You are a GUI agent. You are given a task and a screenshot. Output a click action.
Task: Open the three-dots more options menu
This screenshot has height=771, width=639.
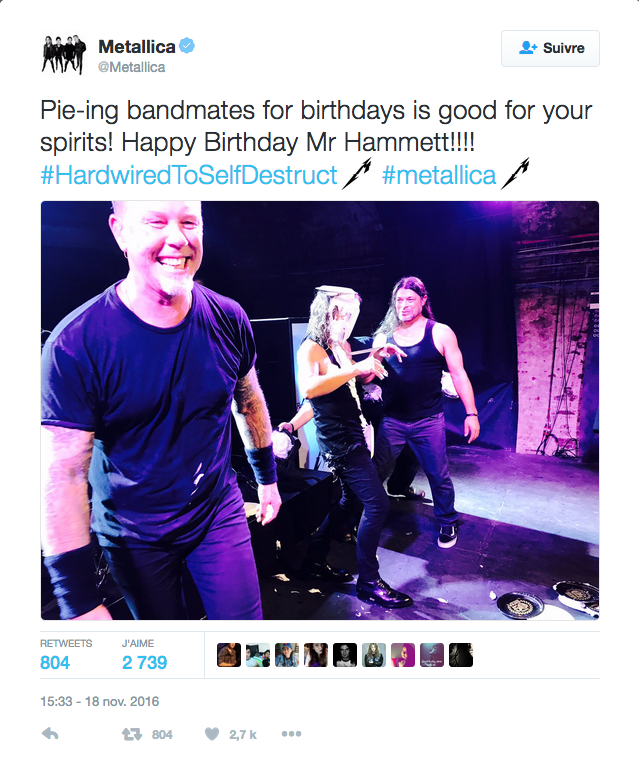291,734
